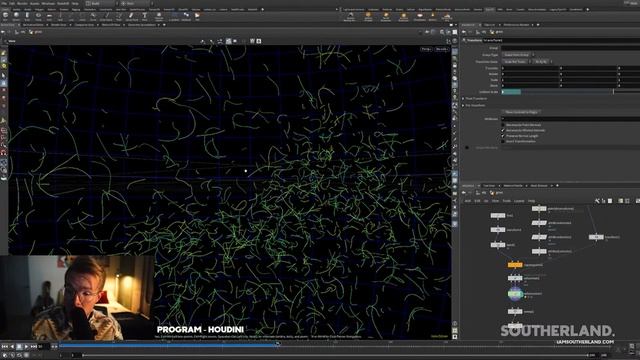Open the File menu
The image size is (640, 360).
(x=4, y=3)
